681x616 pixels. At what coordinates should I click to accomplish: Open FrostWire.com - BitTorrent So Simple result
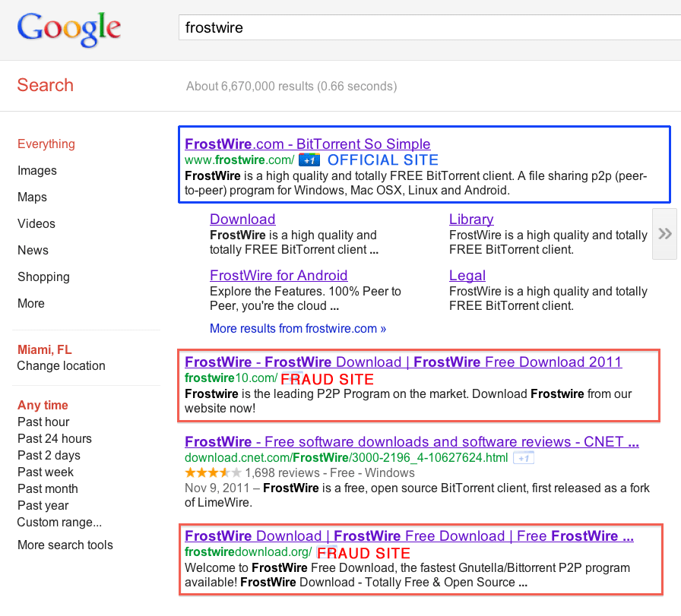(307, 144)
